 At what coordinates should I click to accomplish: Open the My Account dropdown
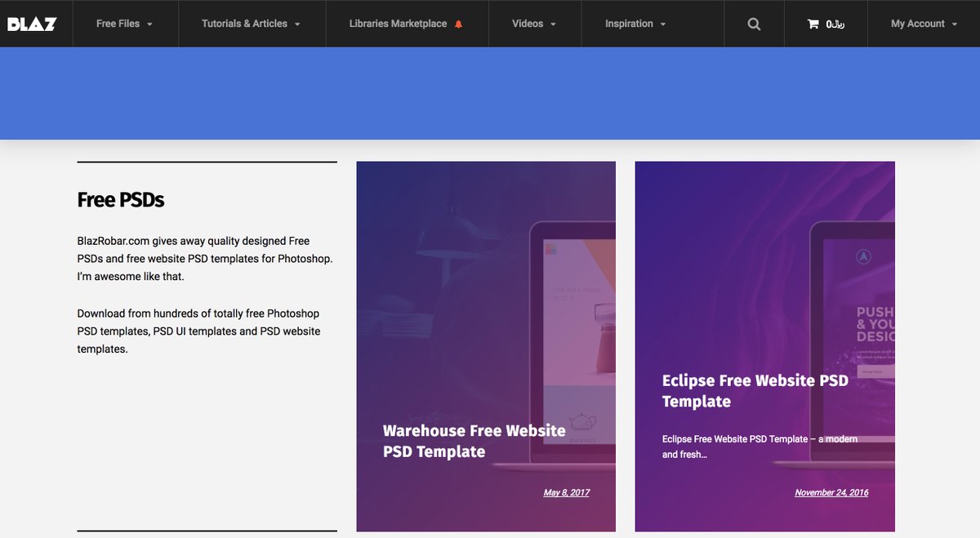(923, 24)
